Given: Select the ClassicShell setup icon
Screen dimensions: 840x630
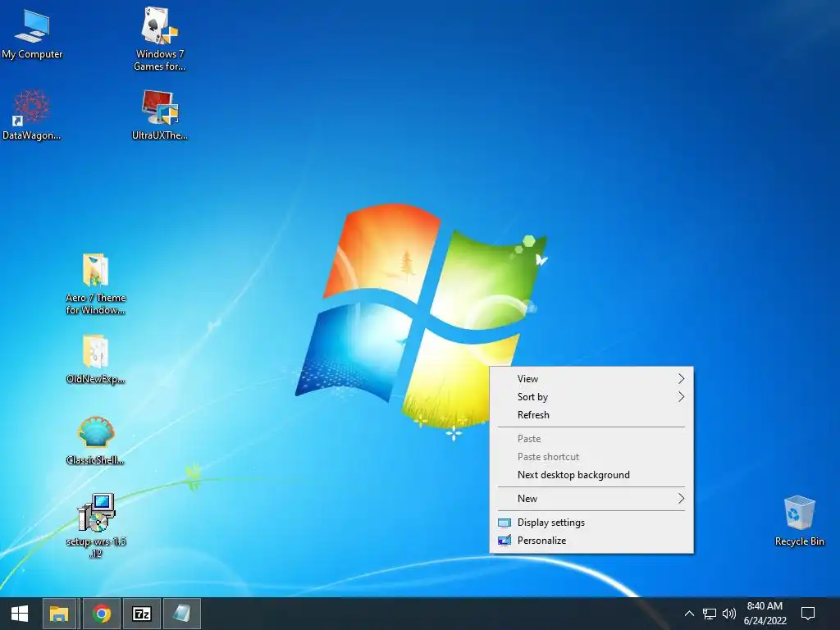Looking at the screenshot, I should (96, 441).
